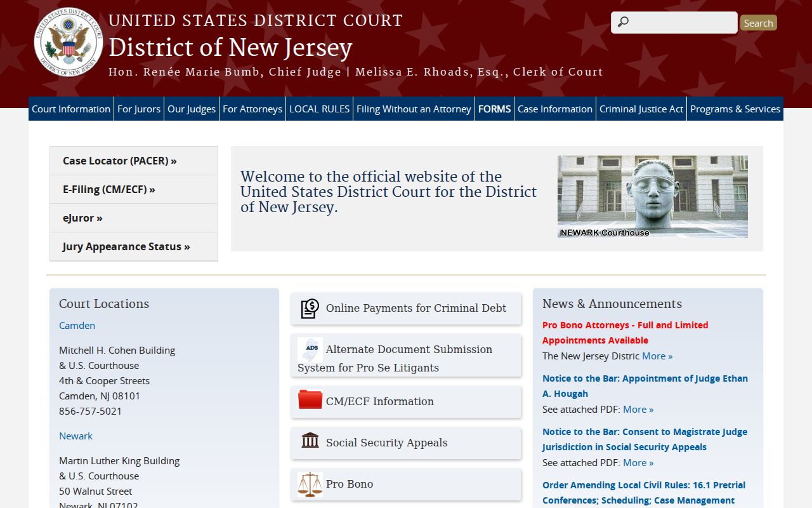
Task: Click the Social Security courthouse pillar icon
Action: pyautogui.click(x=310, y=440)
